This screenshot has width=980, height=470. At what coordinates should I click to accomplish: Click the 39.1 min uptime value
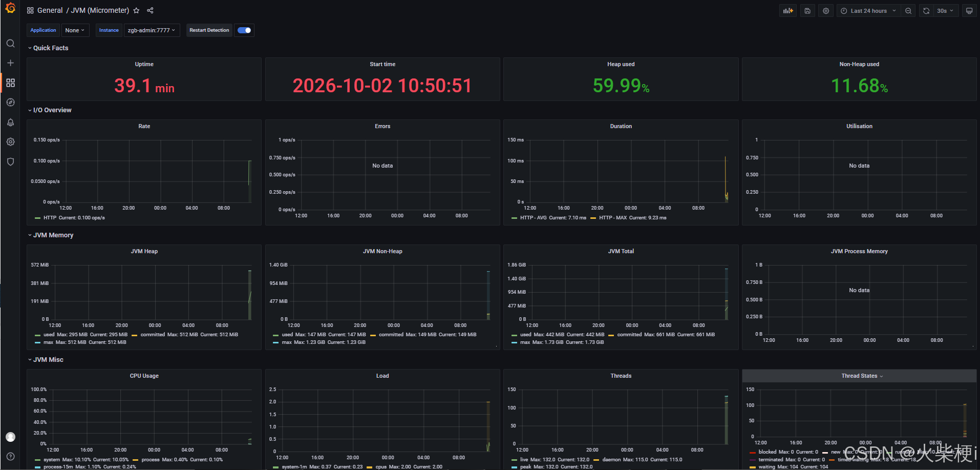coord(144,86)
